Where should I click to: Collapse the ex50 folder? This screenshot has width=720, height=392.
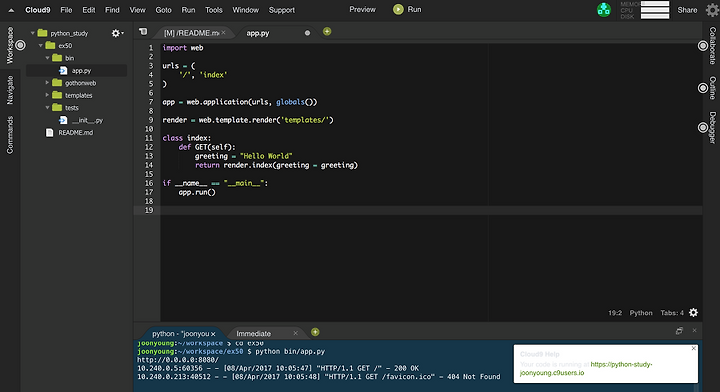(x=41, y=45)
